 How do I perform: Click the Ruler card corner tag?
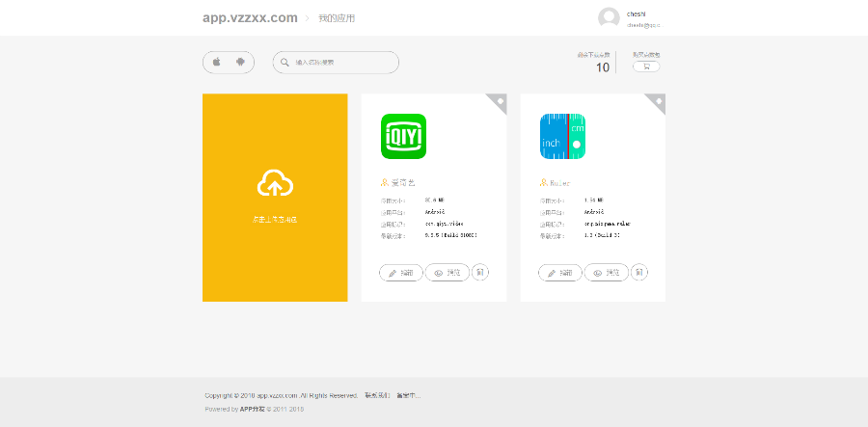658,101
